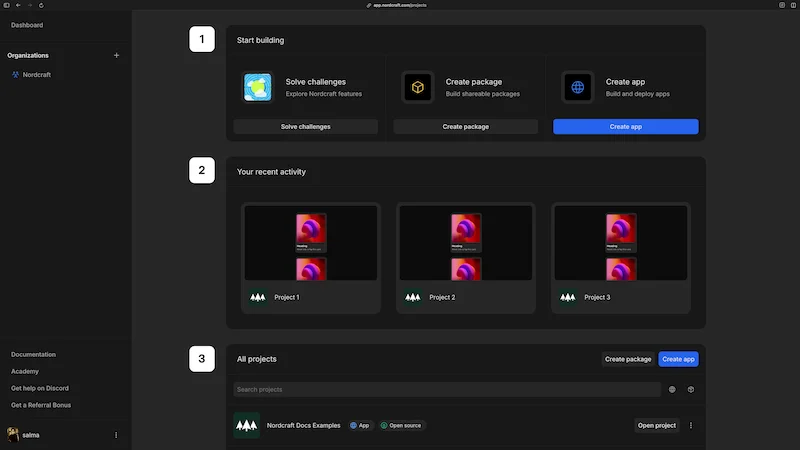Image resolution: width=800 pixels, height=450 pixels.
Task: Click Get help on Discord
Action: [40, 388]
